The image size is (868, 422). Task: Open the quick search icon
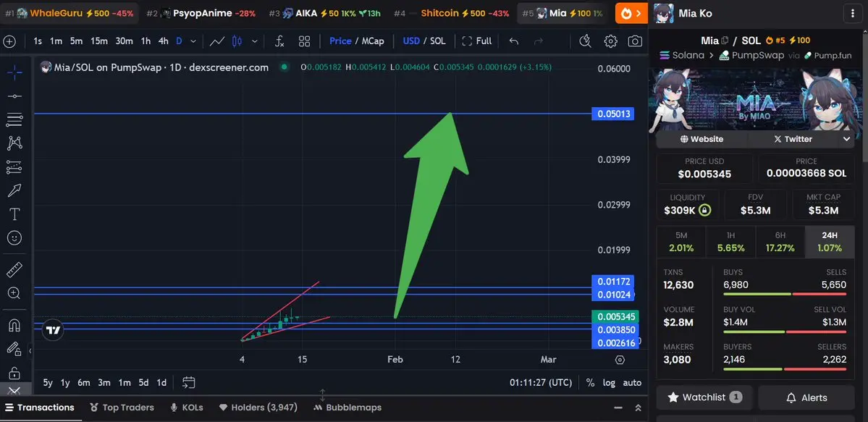(585, 41)
